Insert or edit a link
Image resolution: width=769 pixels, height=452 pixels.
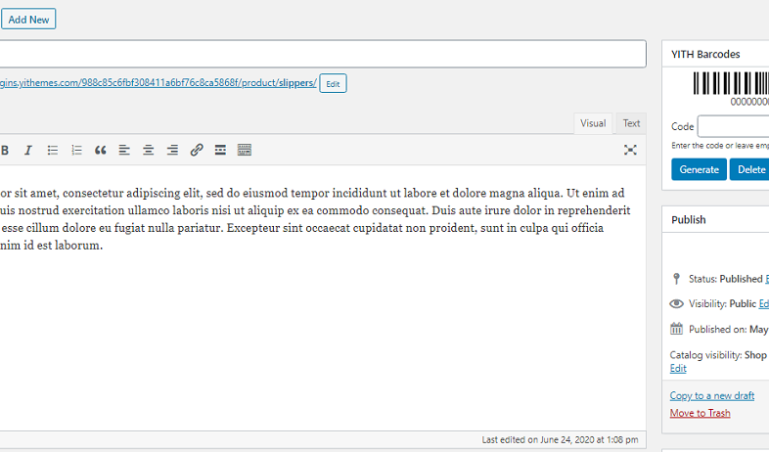pos(196,150)
